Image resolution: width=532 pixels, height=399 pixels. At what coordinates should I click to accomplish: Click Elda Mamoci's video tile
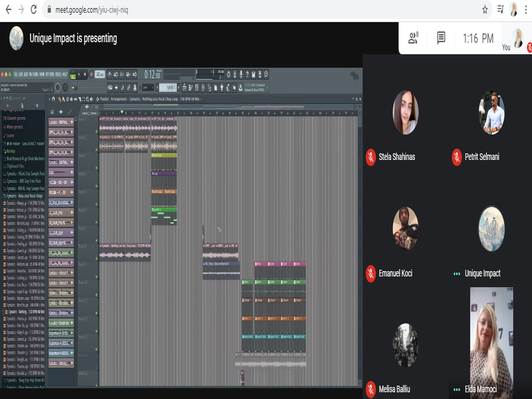[x=491, y=338]
